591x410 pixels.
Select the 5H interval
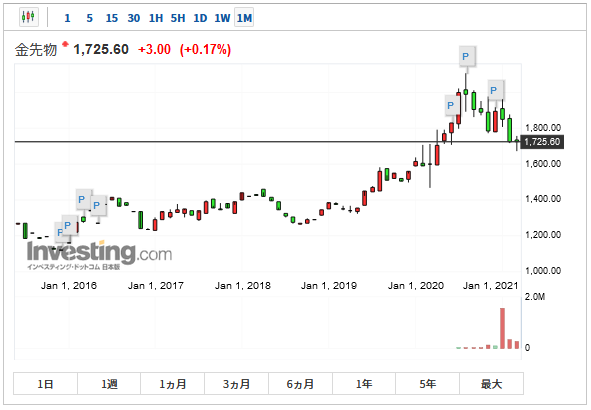pos(178,18)
